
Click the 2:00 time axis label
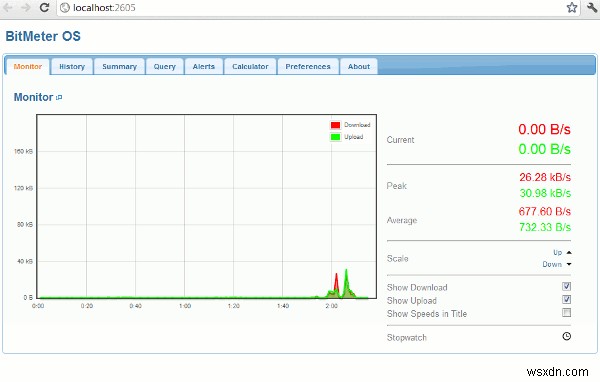click(x=331, y=306)
